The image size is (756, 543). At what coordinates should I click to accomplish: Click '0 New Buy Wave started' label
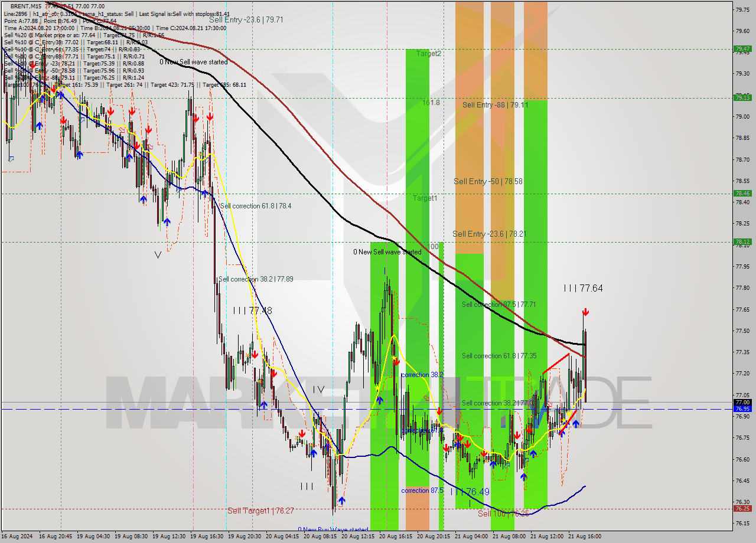333,530
